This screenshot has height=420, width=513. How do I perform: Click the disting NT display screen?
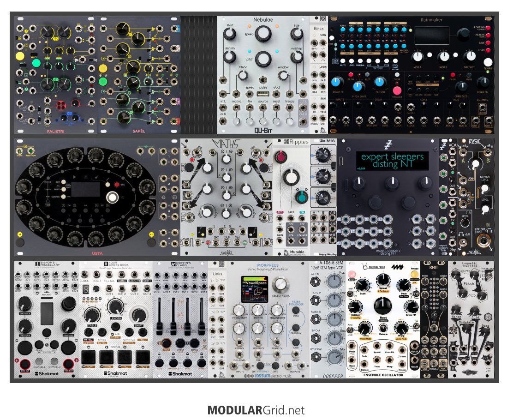click(392, 161)
